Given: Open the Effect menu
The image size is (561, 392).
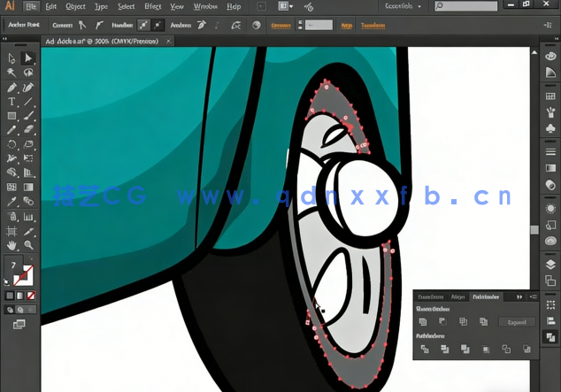Looking at the screenshot, I should 153,6.
